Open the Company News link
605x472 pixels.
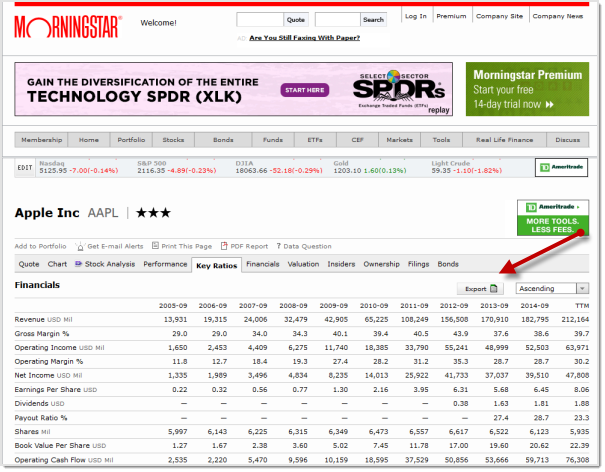tap(558, 16)
